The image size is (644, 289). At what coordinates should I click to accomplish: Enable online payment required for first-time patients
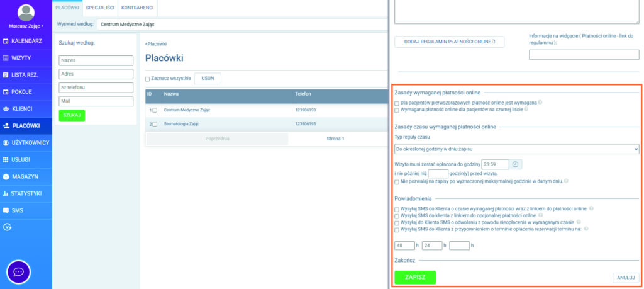pos(396,103)
